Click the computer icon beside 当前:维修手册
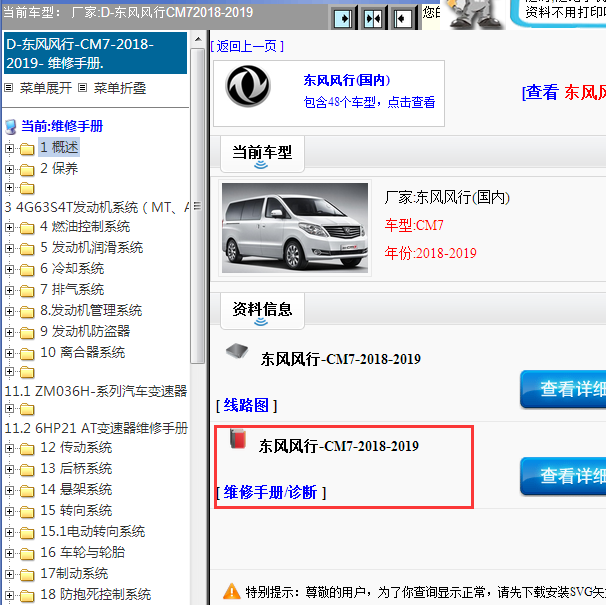 point(11,126)
